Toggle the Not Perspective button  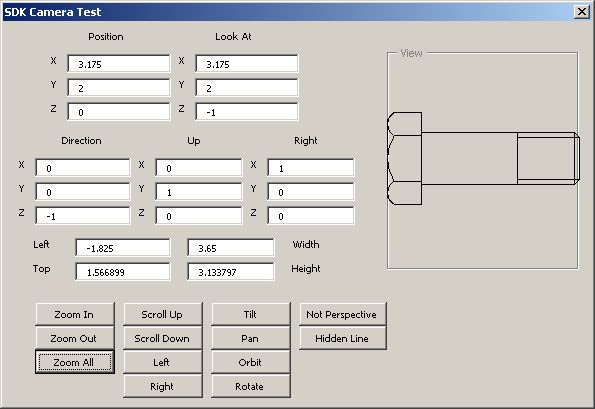343,314
